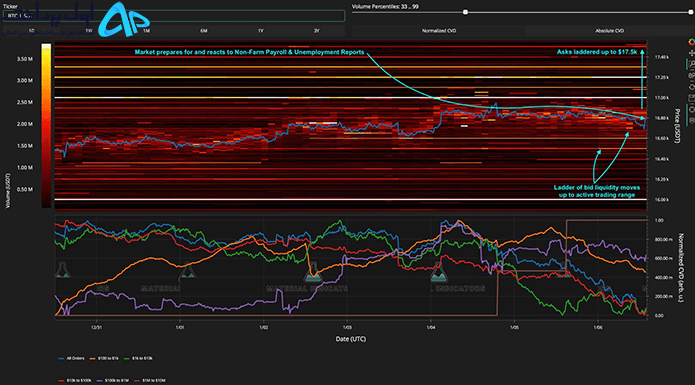
Task: Click the Bokeh logo icon
Action: [x=691, y=42]
